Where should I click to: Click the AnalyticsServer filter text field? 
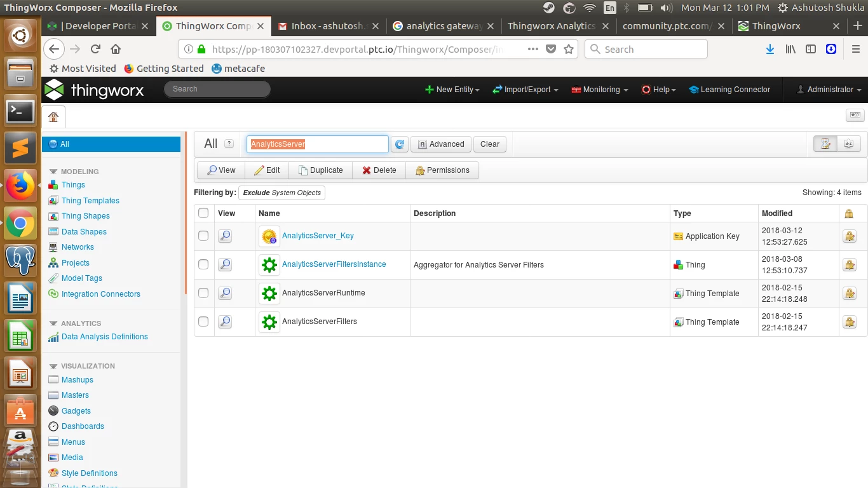(x=318, y=144)
